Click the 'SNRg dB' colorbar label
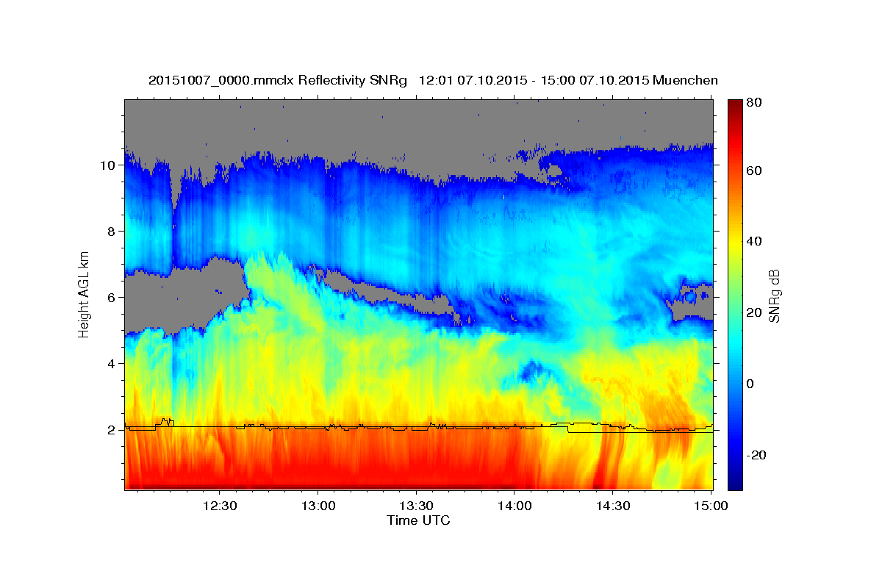Screen dimensions: 882x588 click(773, 295)
